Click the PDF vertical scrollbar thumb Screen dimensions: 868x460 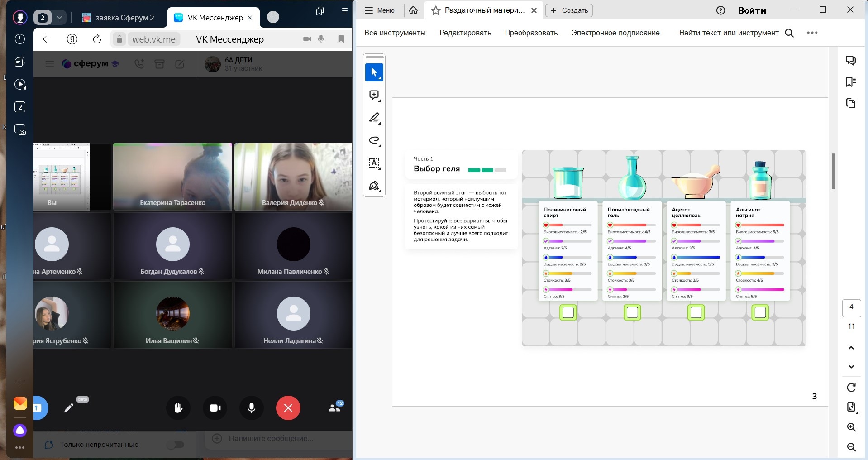833,172
